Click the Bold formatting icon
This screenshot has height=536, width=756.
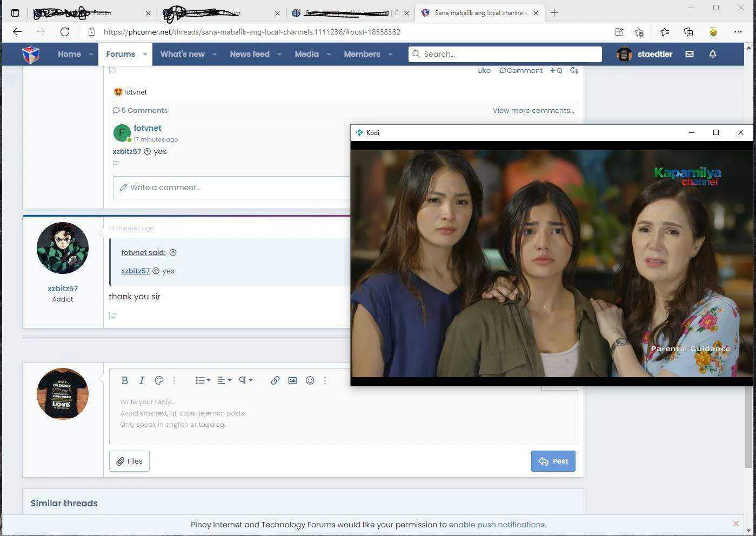pyautogui.click(x=125, y=380)
